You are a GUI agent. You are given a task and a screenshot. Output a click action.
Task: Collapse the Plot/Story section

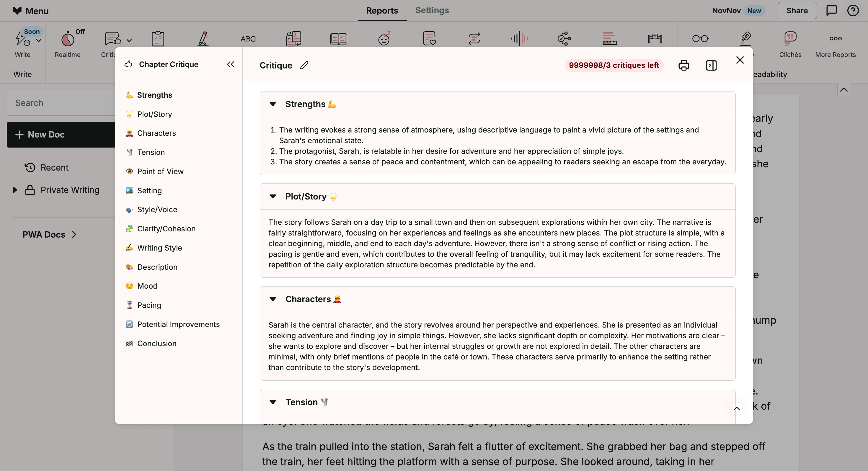point(273,197)
